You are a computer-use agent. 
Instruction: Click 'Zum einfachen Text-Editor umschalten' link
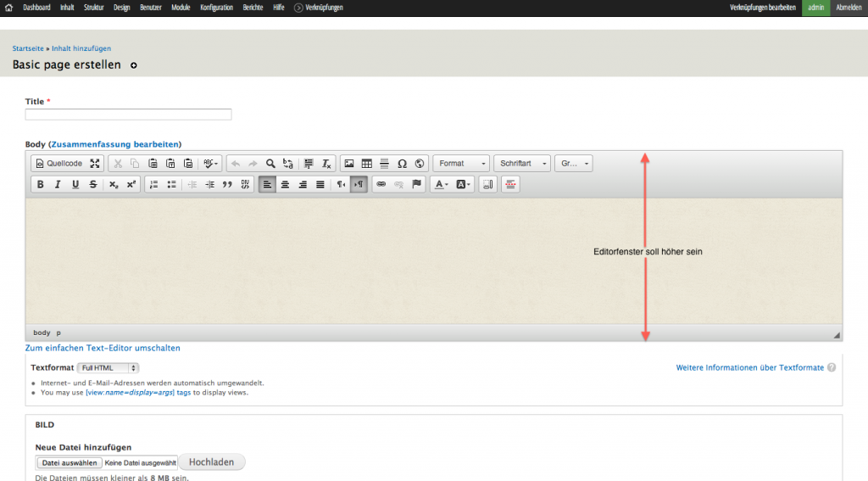(103, 348)
